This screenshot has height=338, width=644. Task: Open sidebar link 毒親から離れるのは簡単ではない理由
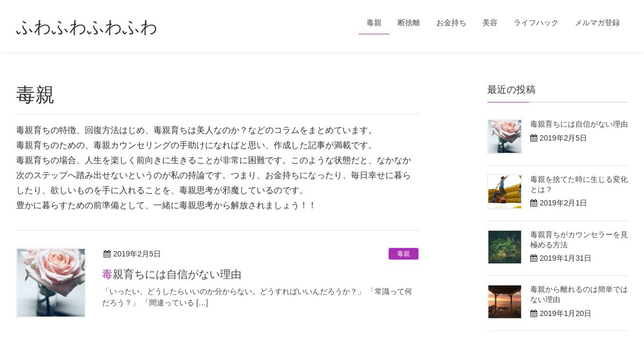pos(579,294)
